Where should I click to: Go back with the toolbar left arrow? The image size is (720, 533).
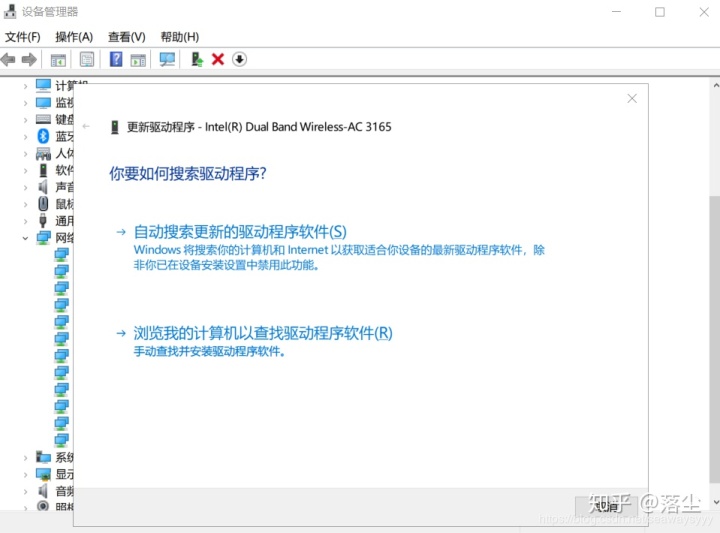pos(8,59)
